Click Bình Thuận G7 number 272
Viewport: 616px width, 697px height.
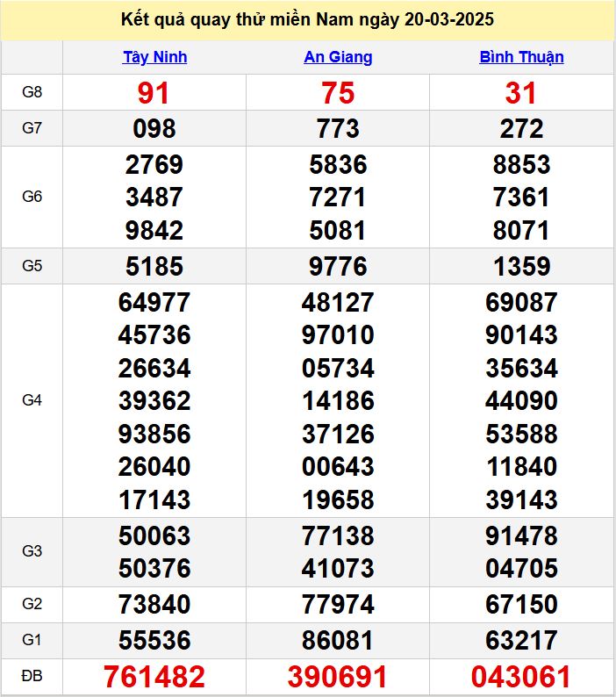pyautogui.click(x=521, y=128)
